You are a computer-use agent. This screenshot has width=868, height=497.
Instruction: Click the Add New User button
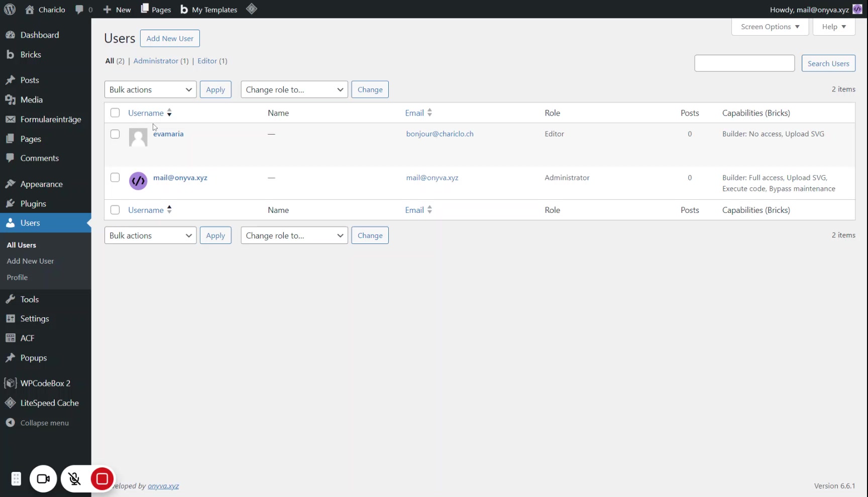pos(170,39)
